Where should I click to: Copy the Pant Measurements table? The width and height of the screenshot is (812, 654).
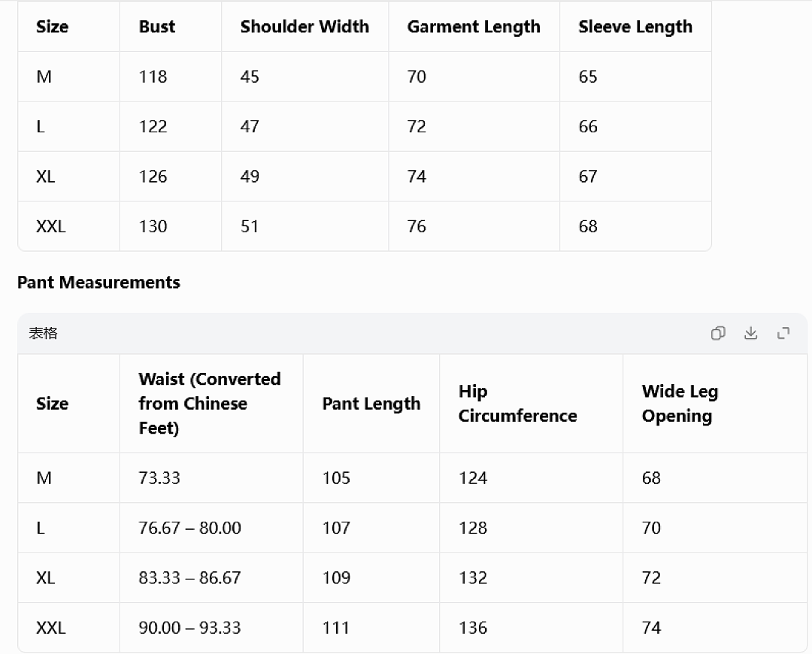718,333
